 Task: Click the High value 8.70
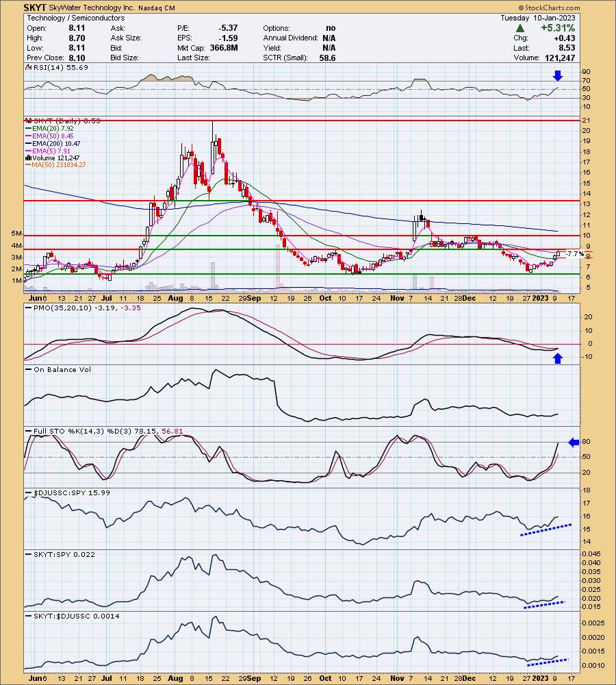click(77, 38)
